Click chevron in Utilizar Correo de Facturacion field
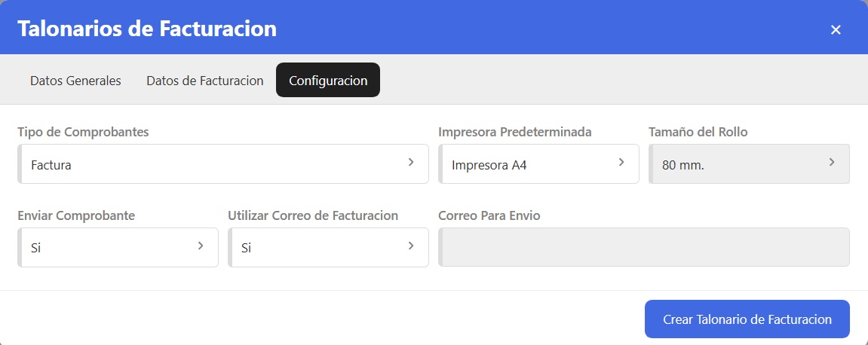Image resolution: width=868 pixels, height=345 pixels. (411, 246)
